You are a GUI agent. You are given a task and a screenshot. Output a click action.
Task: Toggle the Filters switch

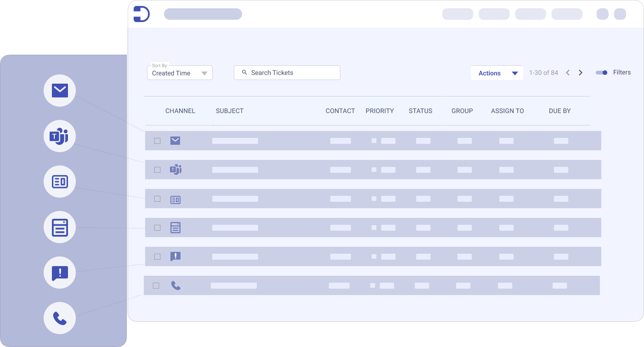tap(602, 73)
